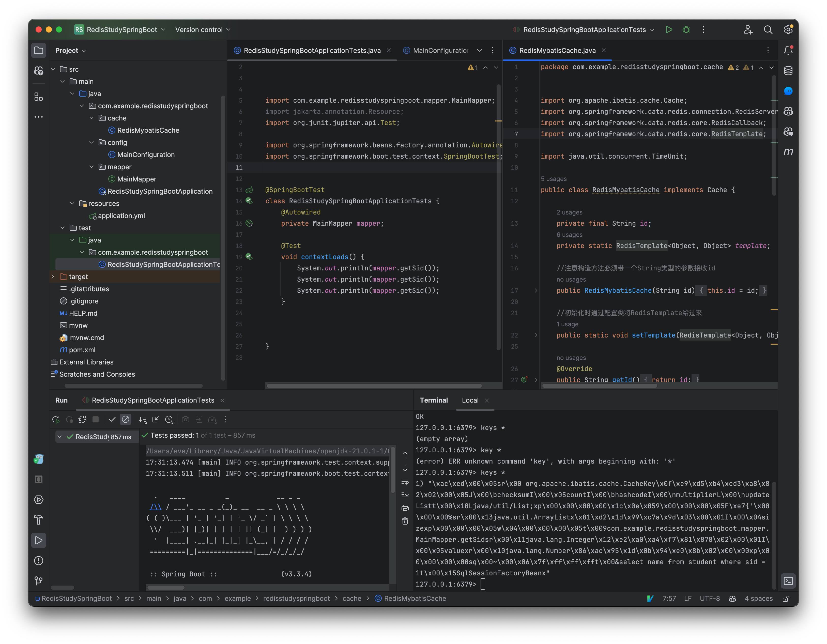Toggle Show Ignored tests button
The width and height of the screenshot is (827, 644).
[125, 420]
